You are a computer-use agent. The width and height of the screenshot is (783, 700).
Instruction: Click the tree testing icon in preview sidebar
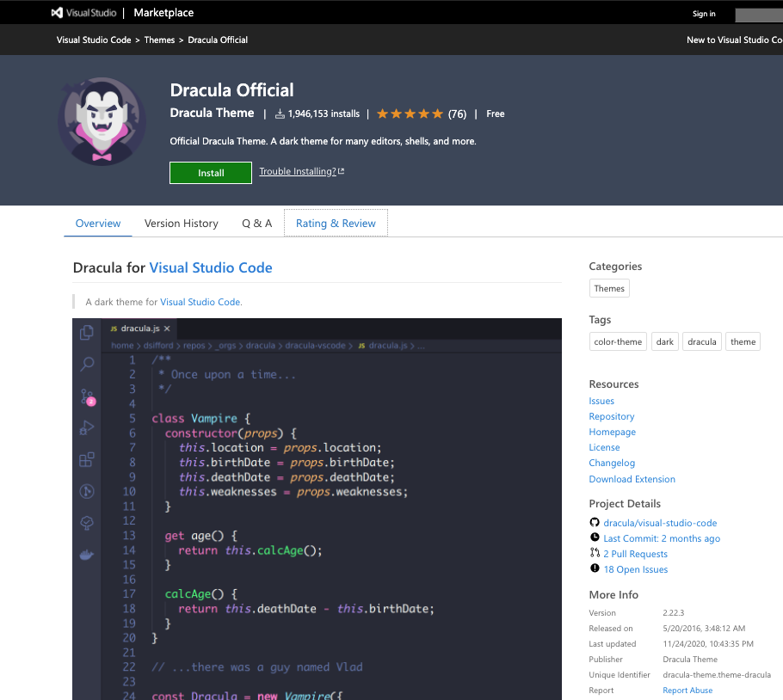point(87,523)
